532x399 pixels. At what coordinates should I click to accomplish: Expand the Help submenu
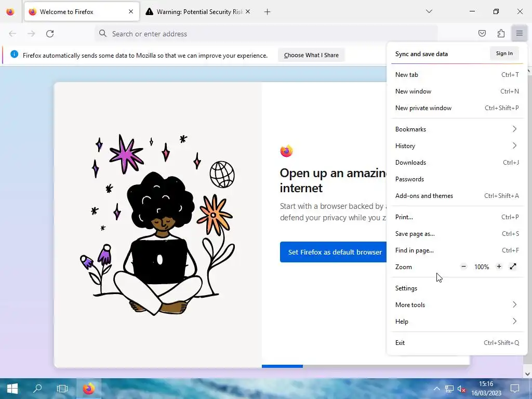[457, 321]
